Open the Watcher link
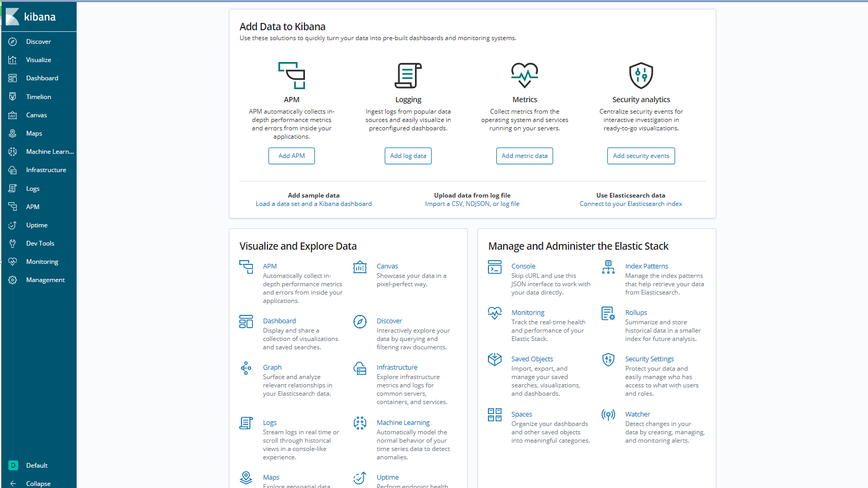The height and width of the screenshot is (488, 868). click(x=638, y=414)
